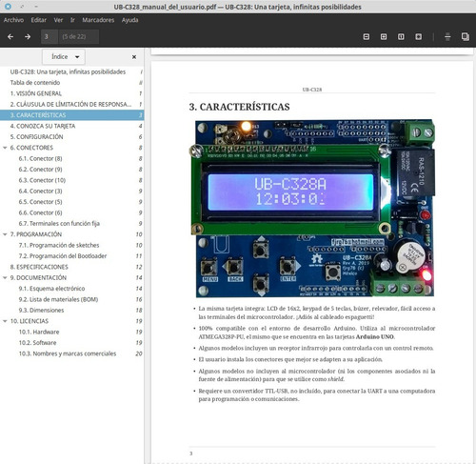The width and height of the screenshot is (476, 464).
Task: Click the minimize window icon in title bar
Action: [x=36, y=7]
